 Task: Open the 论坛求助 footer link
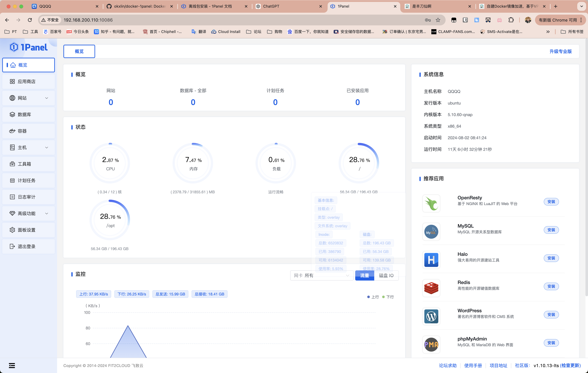click(448, 365)
